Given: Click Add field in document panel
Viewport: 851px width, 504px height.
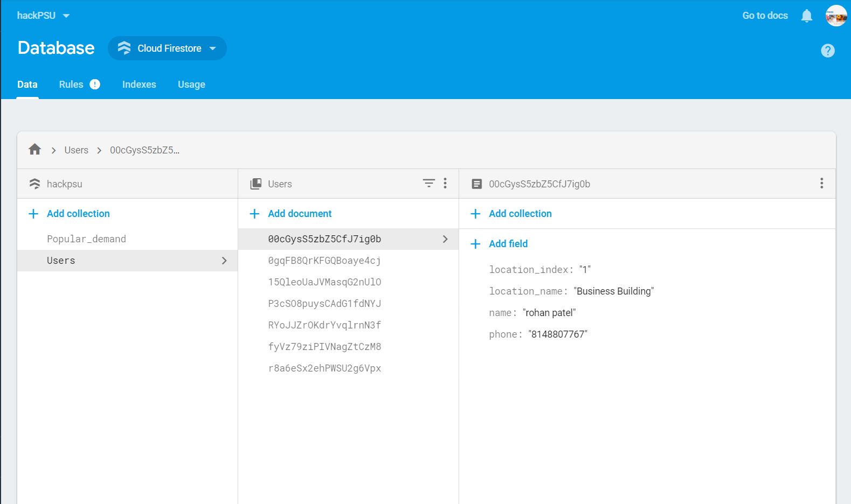Looking at the screenshot, I should [x=508, y=244].
